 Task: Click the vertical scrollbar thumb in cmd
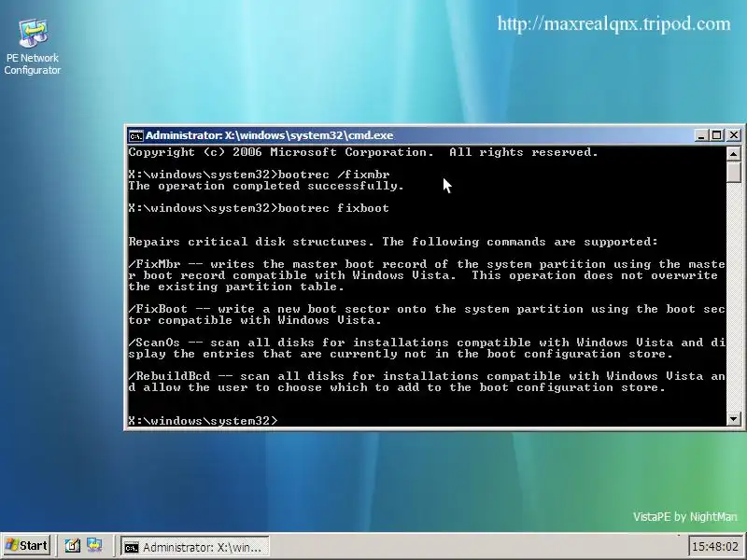pyautogui.click(x=734, y=172)
